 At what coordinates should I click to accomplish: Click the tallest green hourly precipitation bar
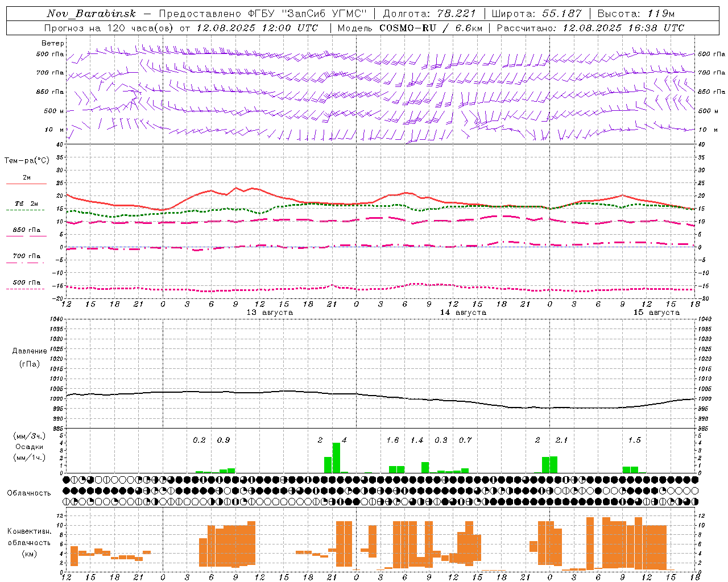336,458
